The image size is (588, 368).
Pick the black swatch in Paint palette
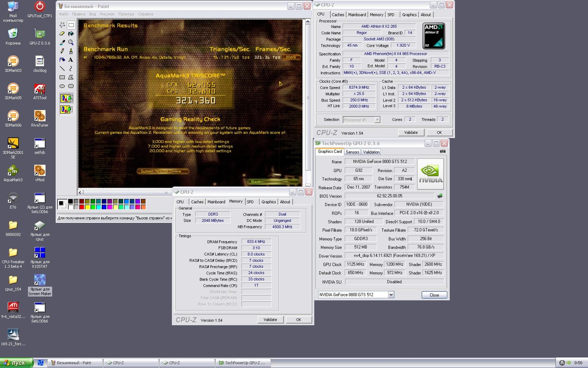pyautogui.click(x=71, y=201)
